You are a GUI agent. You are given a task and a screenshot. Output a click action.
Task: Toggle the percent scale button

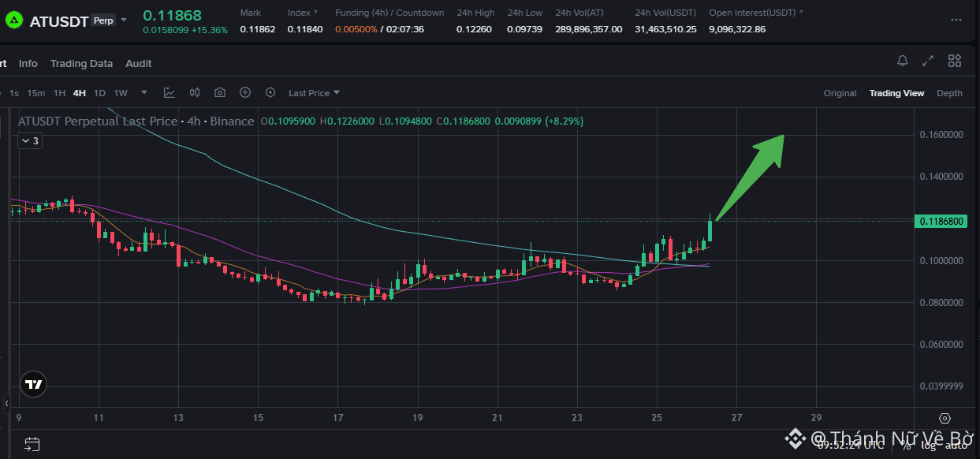coord(907,445)
